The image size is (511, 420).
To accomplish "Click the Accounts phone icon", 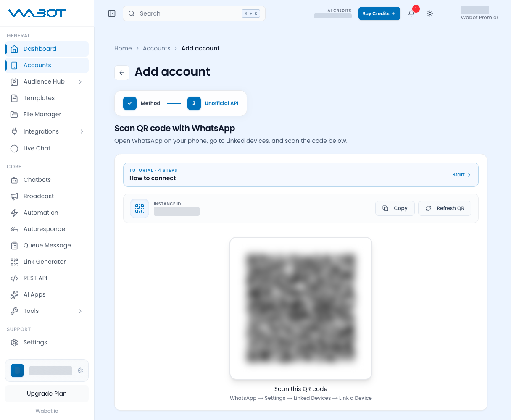I will click(x=14, y=65).
